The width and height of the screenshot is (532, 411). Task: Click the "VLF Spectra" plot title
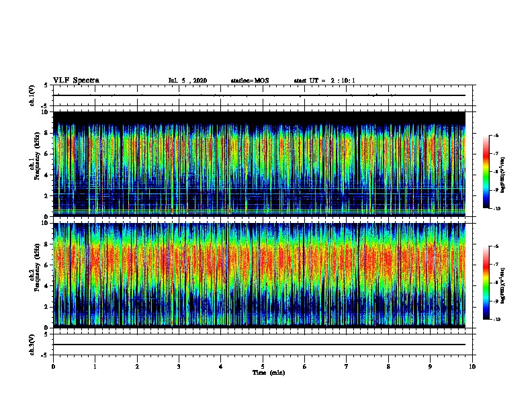coord(76,81)
